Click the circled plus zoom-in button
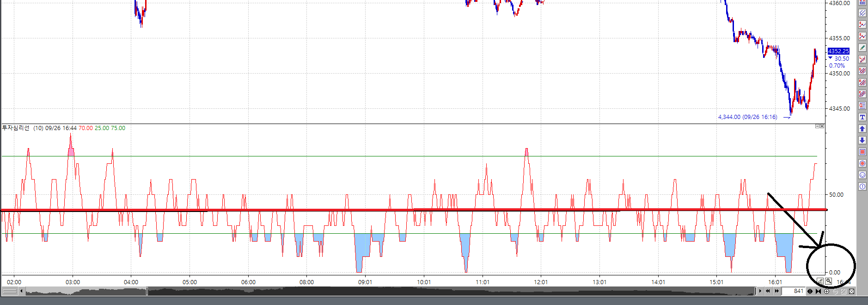The height and width of the screenshot is (305, 868). click(827, 291)
